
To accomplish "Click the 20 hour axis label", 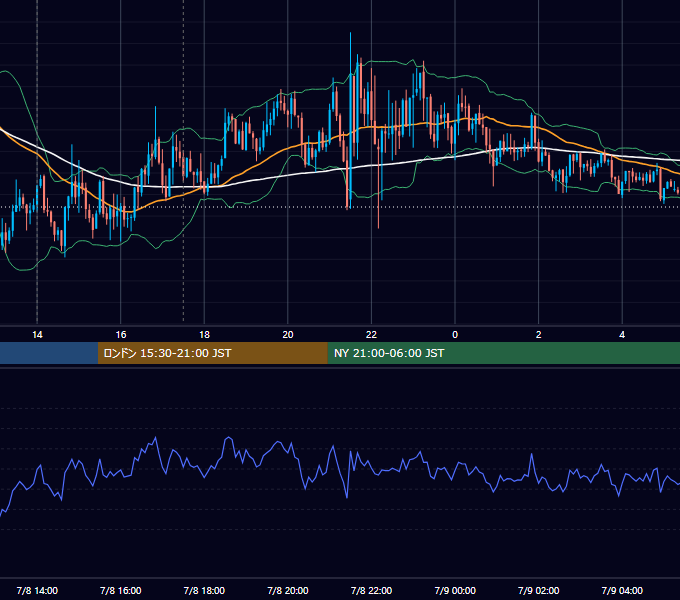I will pos(288,335).
